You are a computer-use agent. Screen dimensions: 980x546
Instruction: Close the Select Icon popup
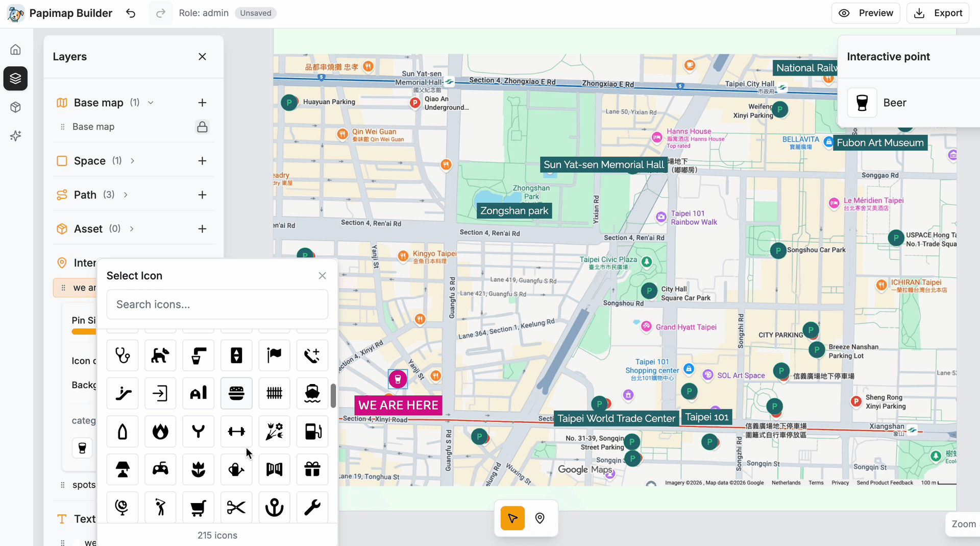tap(322, 276)
